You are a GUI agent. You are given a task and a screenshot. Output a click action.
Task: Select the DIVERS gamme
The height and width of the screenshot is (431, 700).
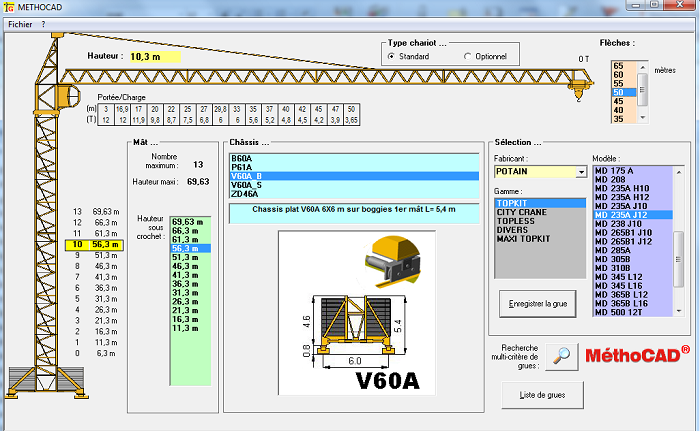(x=540, y=230)
